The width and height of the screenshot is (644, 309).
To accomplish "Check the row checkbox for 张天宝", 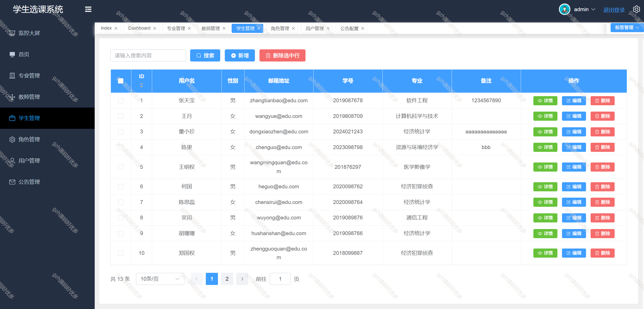I will 120,100.
